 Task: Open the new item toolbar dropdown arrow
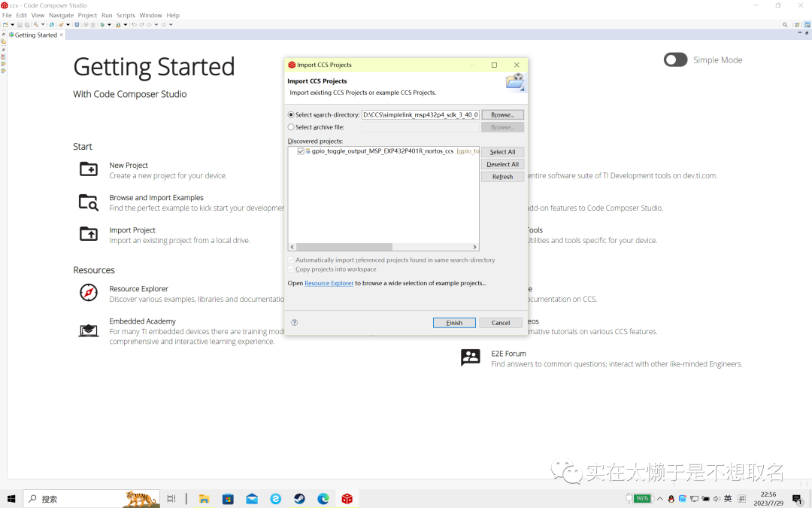coord(12,25)
